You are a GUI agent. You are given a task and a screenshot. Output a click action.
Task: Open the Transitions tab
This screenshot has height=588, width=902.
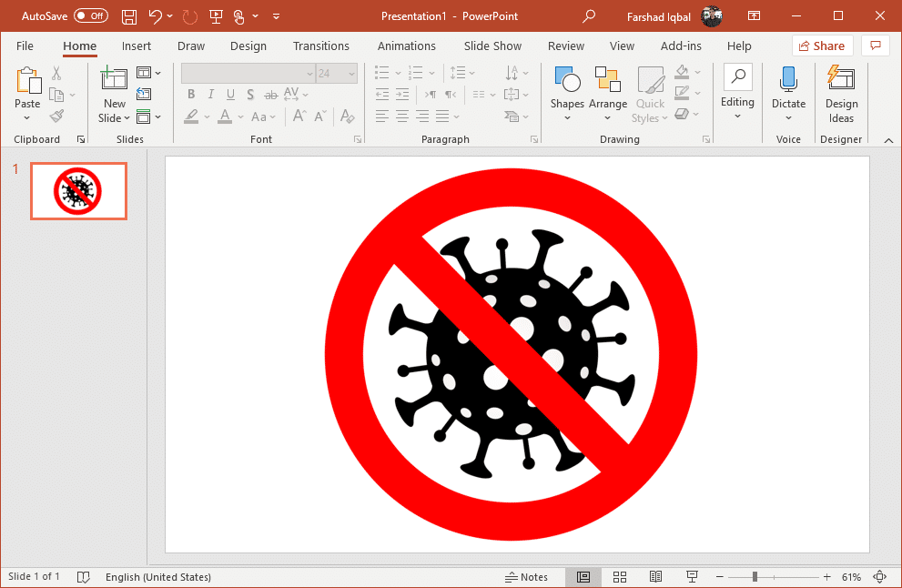coord(320,46)
